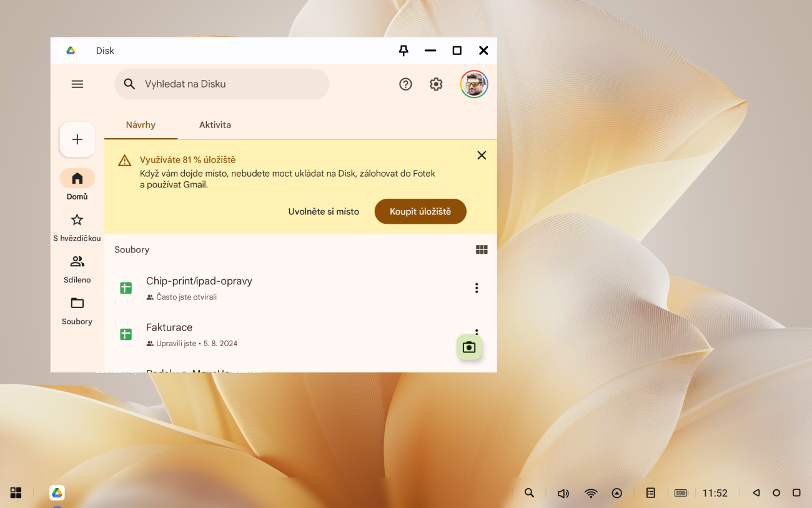Open the taskbar app launcher grid
Viewport: 812px width, 508px height.
click(16, 493)
